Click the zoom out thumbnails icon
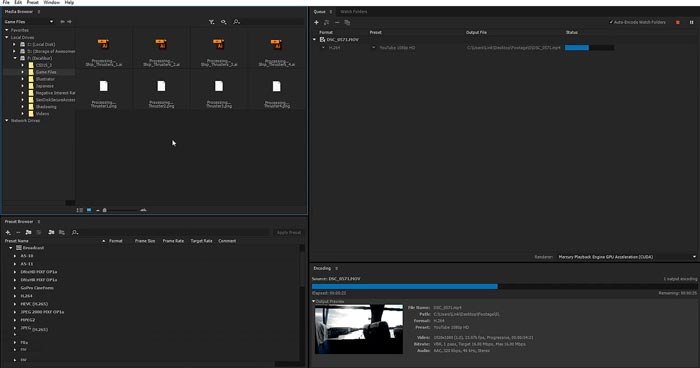Viewport: 700px width, 368px height. pyautogui.click(x=98, y=210)
